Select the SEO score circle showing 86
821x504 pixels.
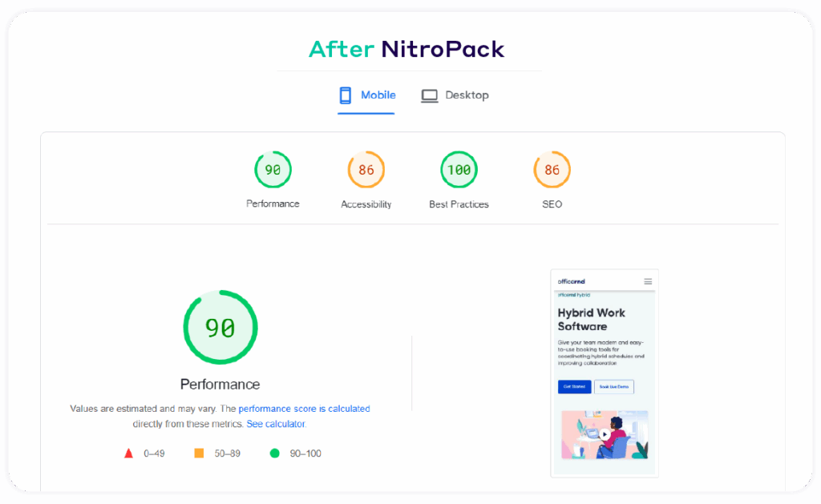click(x=552, y=169)
